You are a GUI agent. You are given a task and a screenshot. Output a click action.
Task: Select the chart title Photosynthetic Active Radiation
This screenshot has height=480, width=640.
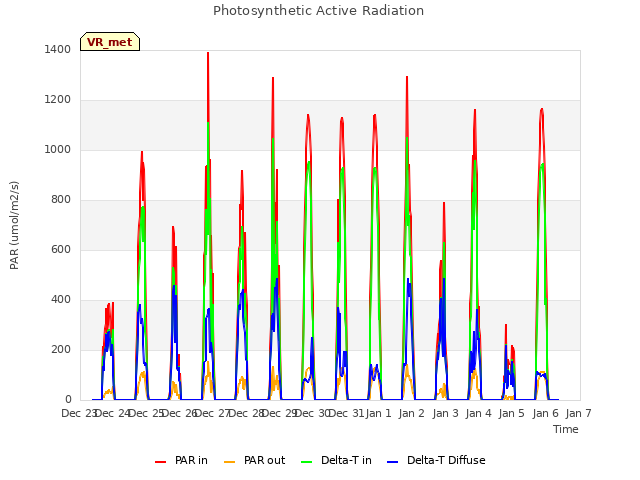tap(318, 11)
